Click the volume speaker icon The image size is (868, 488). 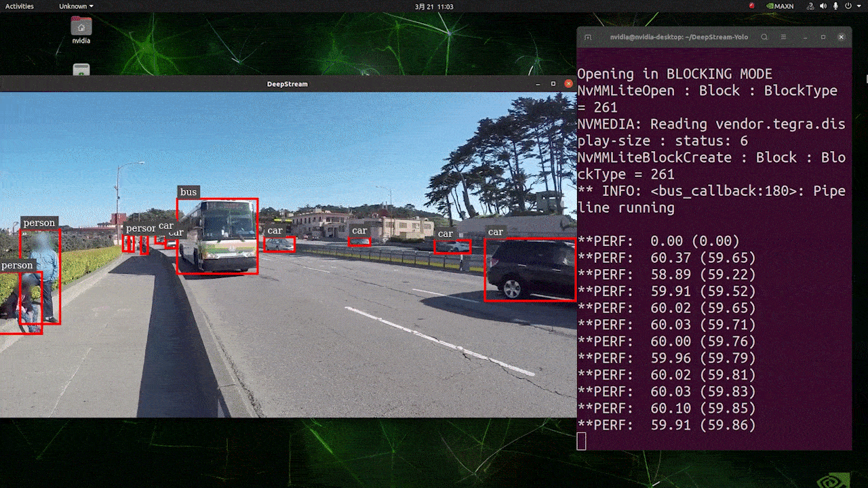[823, 6]
